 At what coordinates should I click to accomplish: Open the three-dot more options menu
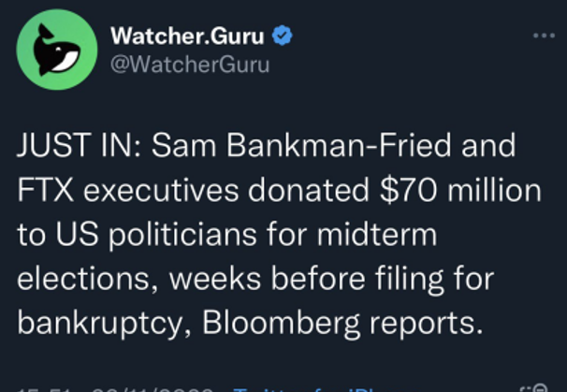tap(544, 36)
